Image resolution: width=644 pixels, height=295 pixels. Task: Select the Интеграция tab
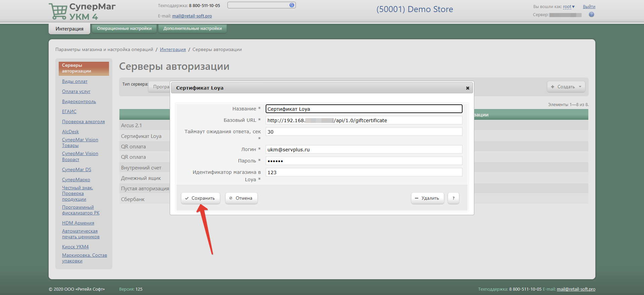pyautogui.click(x=69, y=29)
